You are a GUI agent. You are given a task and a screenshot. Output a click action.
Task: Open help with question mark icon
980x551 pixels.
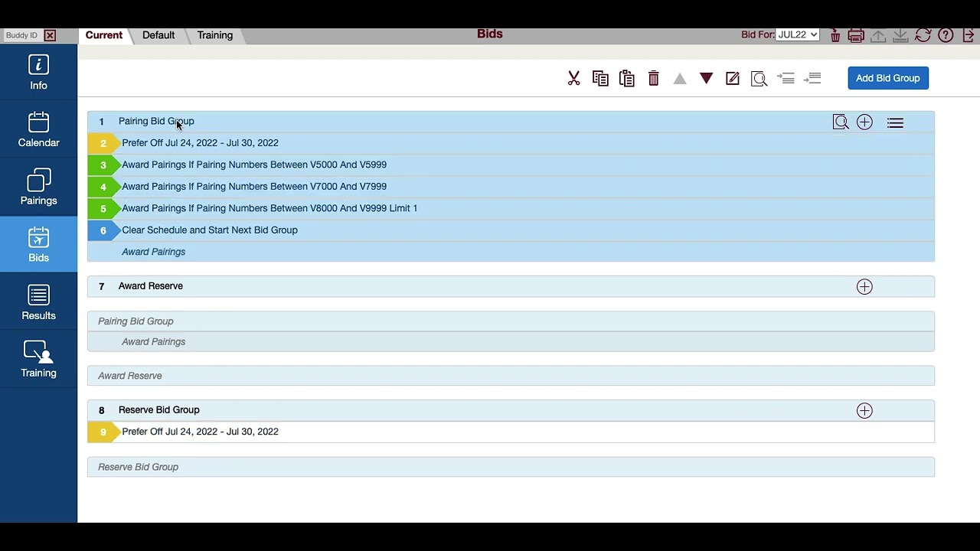(946, 35)
